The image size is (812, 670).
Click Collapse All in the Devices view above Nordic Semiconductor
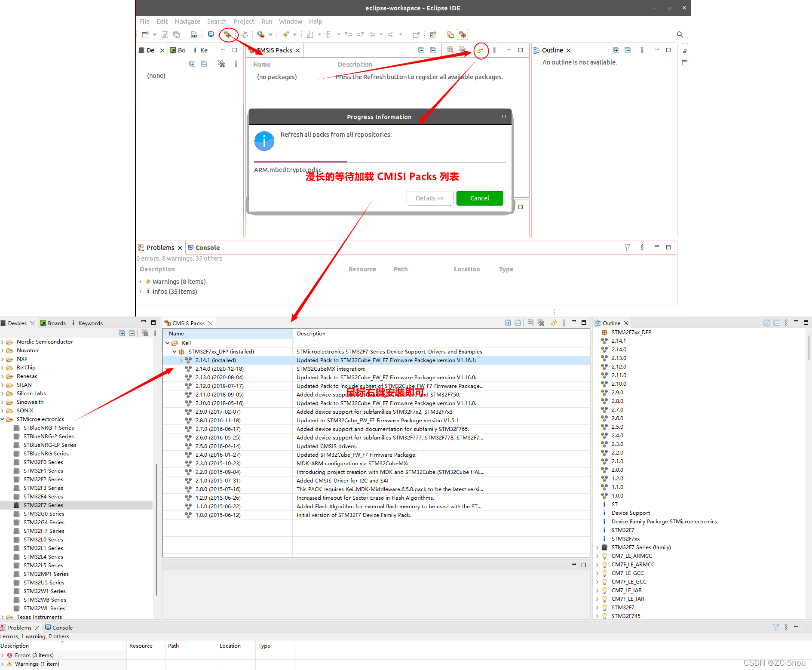pos(132,333)
